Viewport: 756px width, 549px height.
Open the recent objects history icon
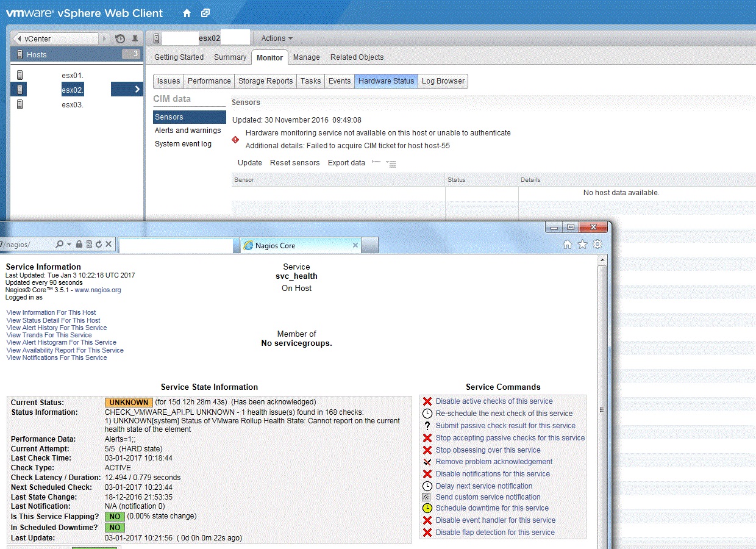tap(120, 38)
